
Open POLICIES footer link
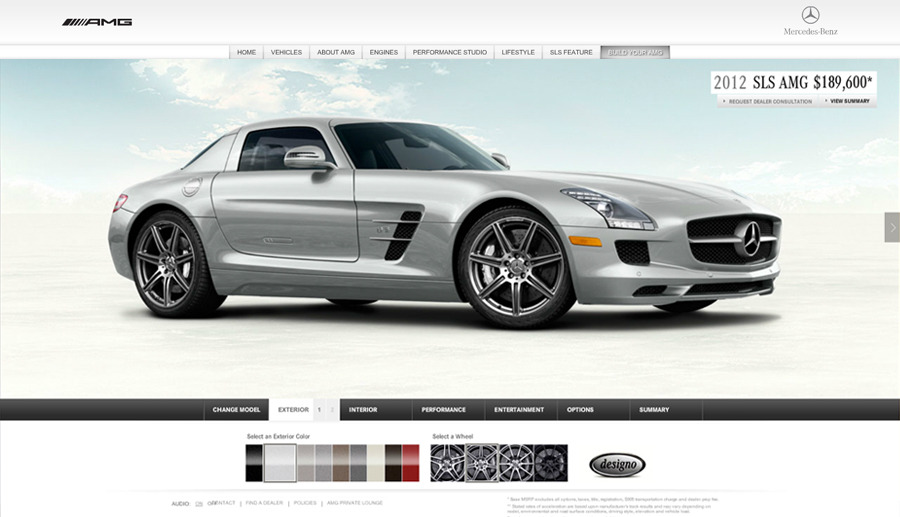pyautogui.click(x=305, y=503)
